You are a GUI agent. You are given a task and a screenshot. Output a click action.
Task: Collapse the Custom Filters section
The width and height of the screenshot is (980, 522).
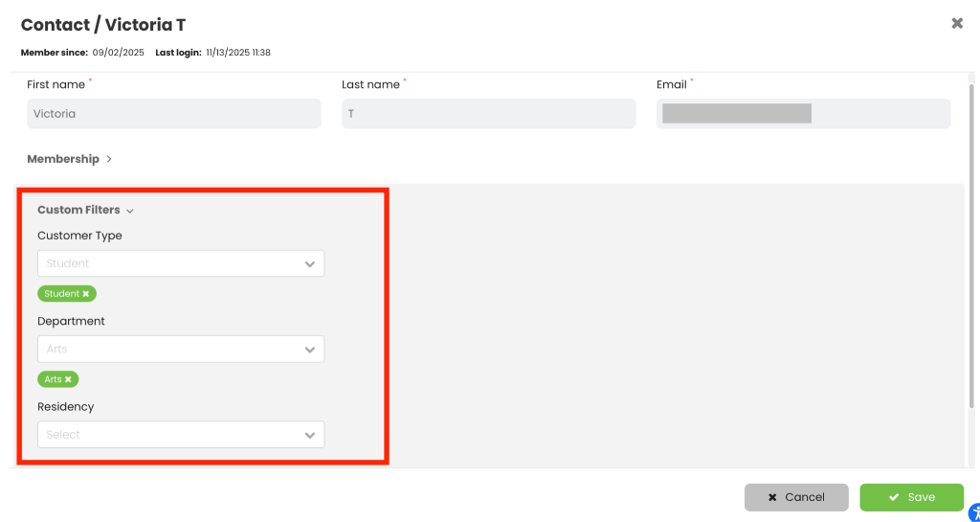tap(85, 210)
